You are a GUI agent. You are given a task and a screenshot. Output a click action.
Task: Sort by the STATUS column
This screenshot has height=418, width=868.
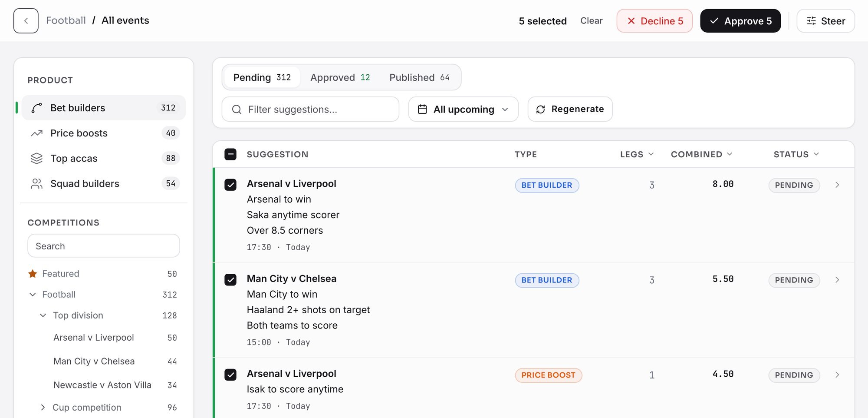[796, 154]
